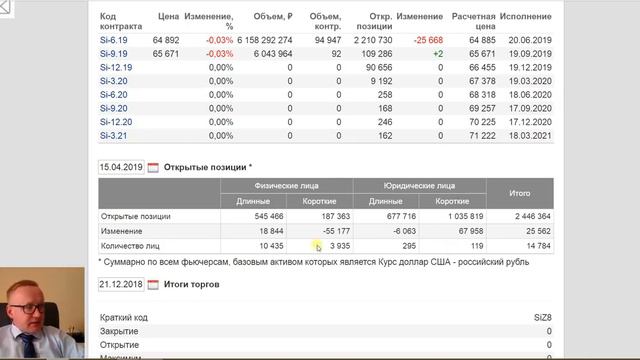The width and height of the screenshot is (640, 360).
Task: Open calendar icon next to 15.04.2019 date
Action: [153, 167]
